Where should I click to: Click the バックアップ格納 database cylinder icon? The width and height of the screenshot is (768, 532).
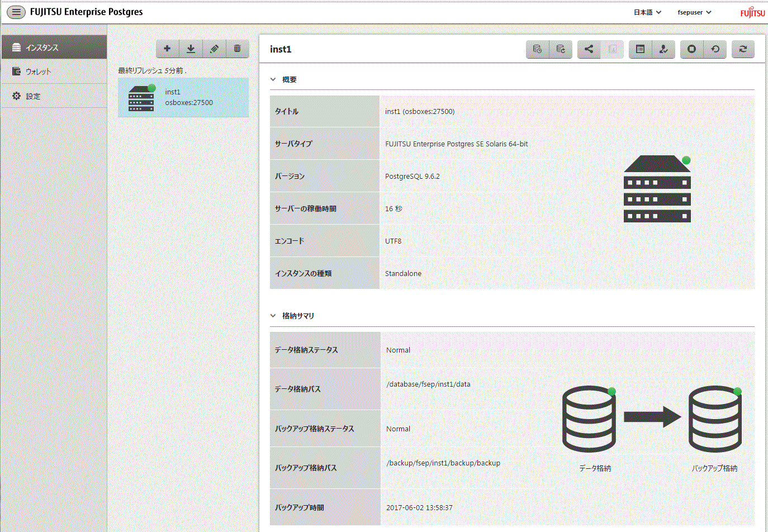[x=715, y=419]
